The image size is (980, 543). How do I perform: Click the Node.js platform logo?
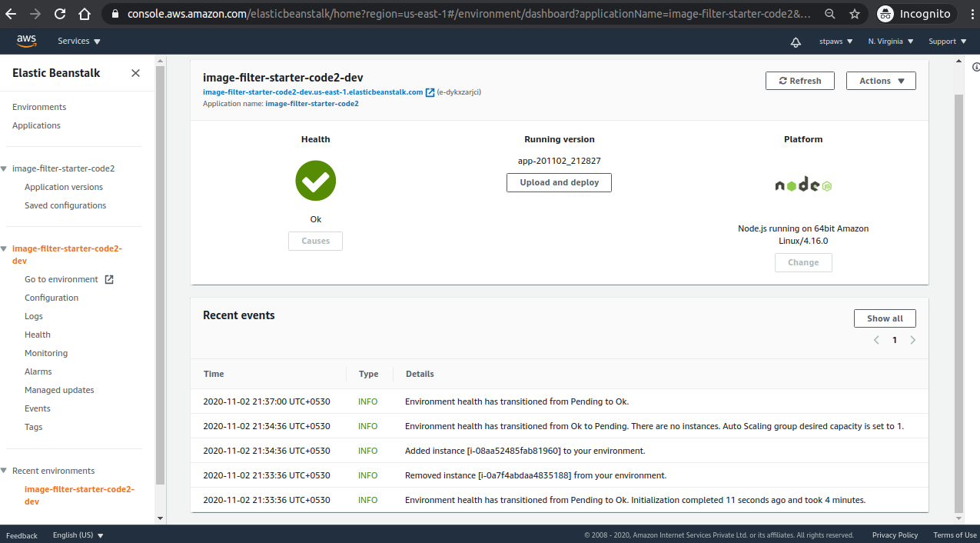(803, 185)
